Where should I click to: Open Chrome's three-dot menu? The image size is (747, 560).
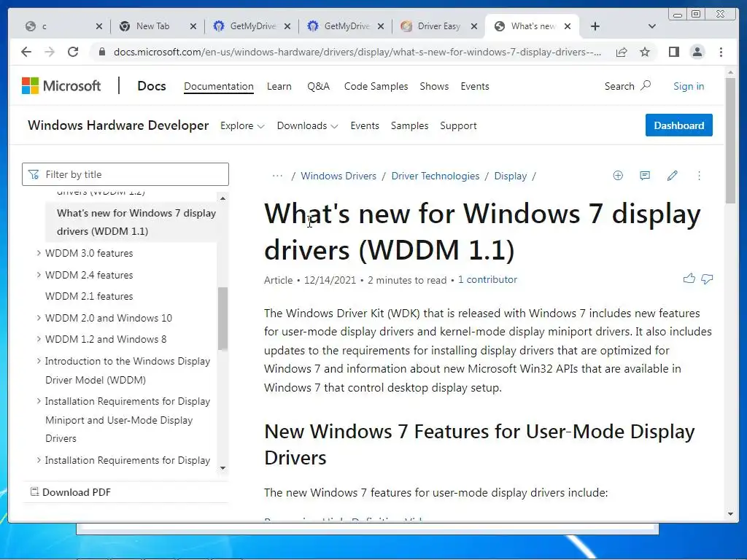tap(721, 52)
